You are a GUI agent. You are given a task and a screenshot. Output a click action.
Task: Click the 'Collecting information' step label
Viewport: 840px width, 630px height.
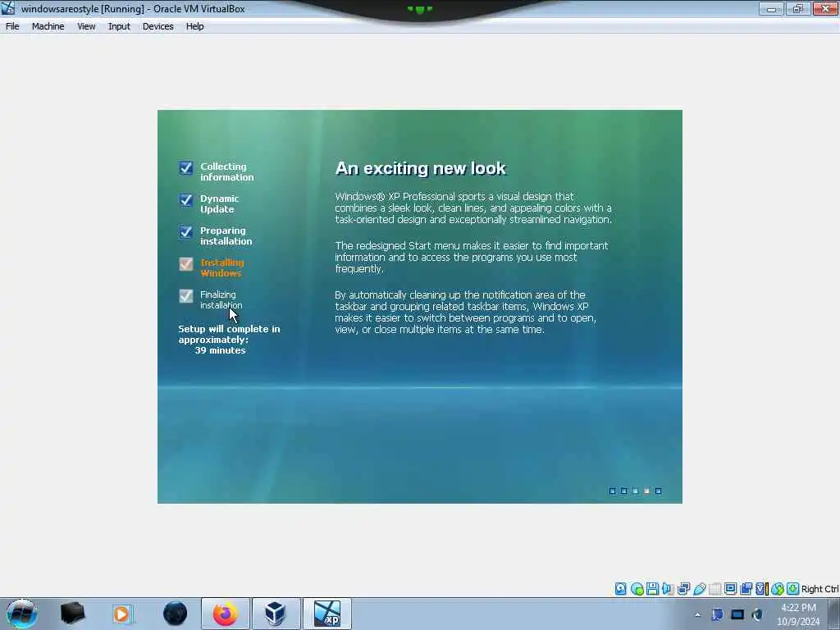[226, 172]
